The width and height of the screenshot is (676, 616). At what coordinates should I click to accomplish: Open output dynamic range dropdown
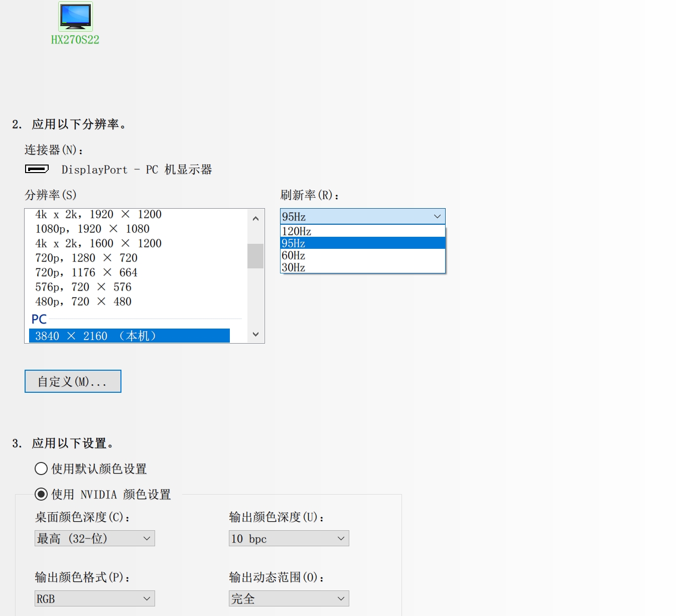click(289, 598)
